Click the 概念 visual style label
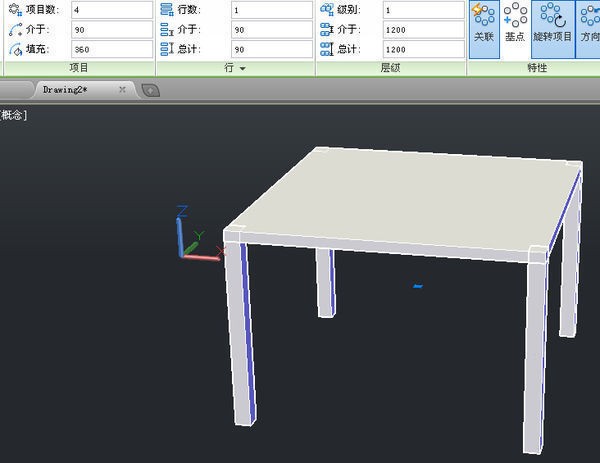This screenshot has width=600, height=463. (12, 115)
